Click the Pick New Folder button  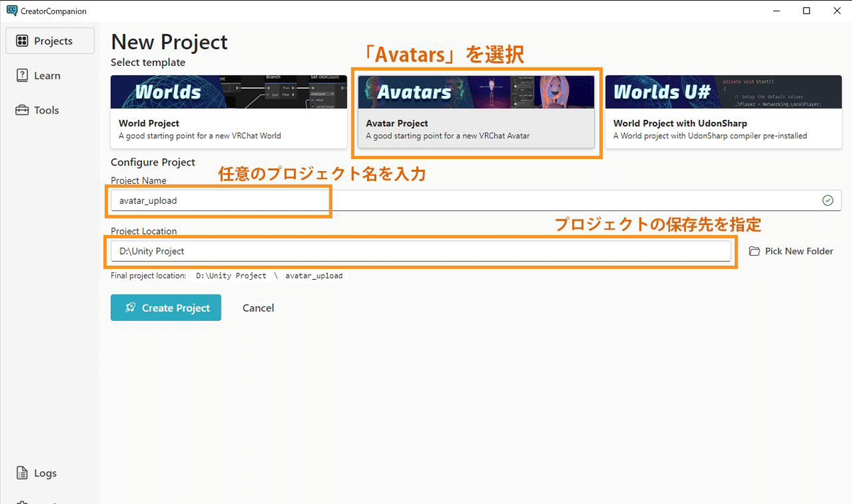click(x=791, y=251)
